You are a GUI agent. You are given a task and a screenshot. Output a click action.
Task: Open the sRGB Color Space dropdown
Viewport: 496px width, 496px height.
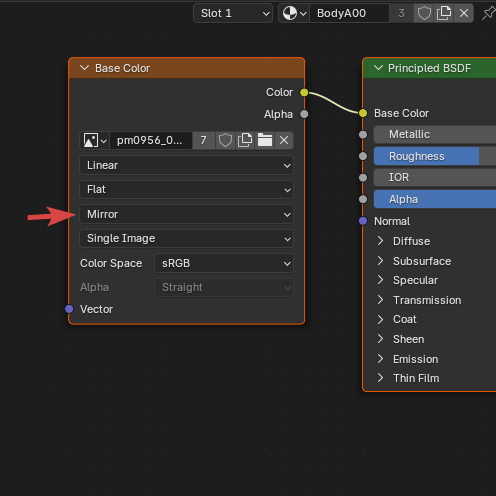pyautogui.click(x=224, y=263)
